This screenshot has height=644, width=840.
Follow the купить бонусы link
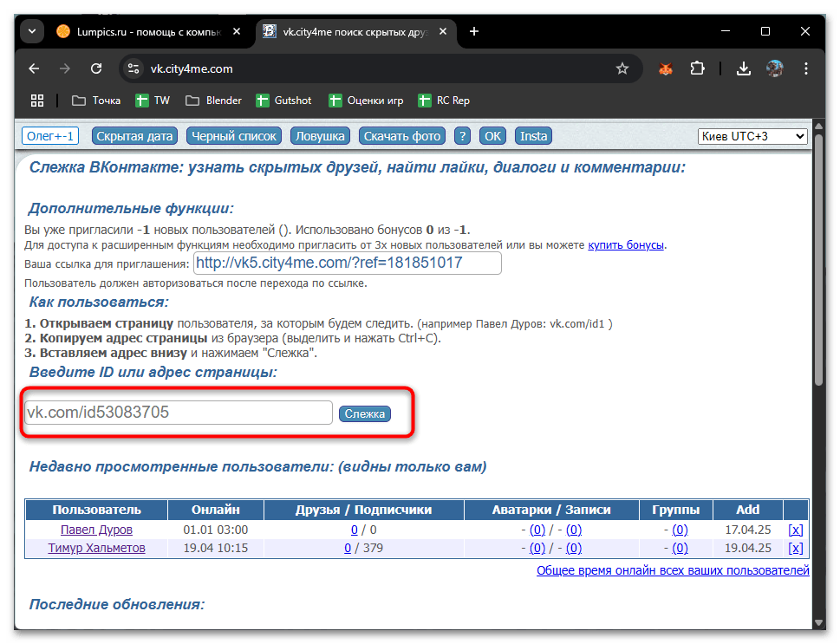tap(626, 245)
